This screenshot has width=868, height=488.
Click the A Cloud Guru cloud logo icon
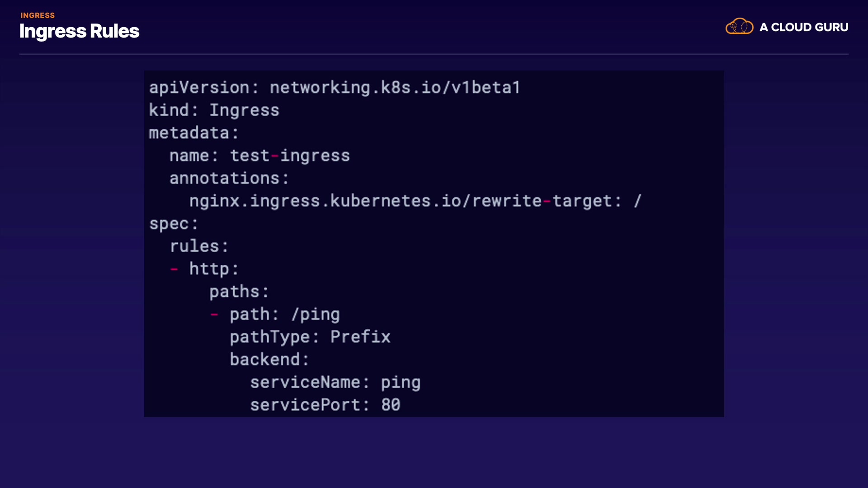(x=739, y=27)
